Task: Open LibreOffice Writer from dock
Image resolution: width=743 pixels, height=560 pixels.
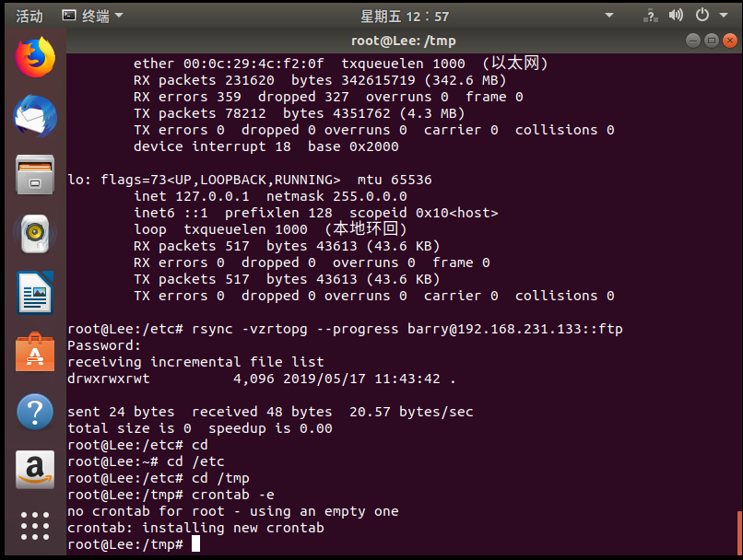Action: [35, 293]
